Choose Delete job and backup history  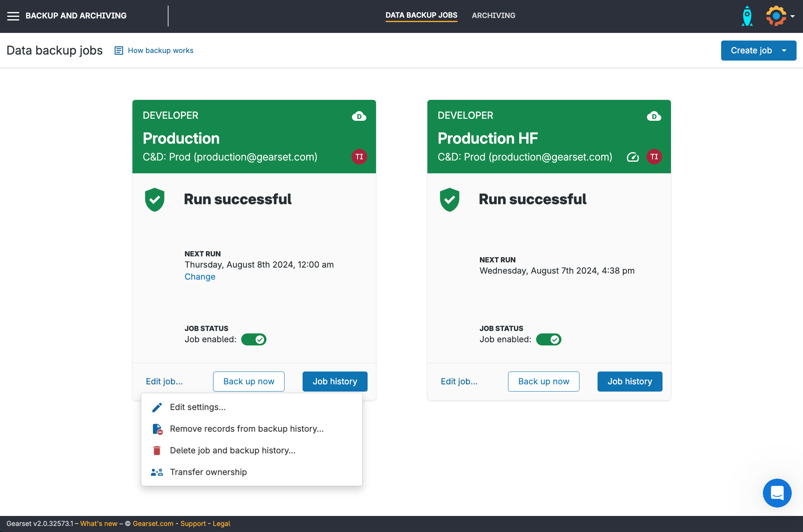pyautogui.click(x=232, y=451)
